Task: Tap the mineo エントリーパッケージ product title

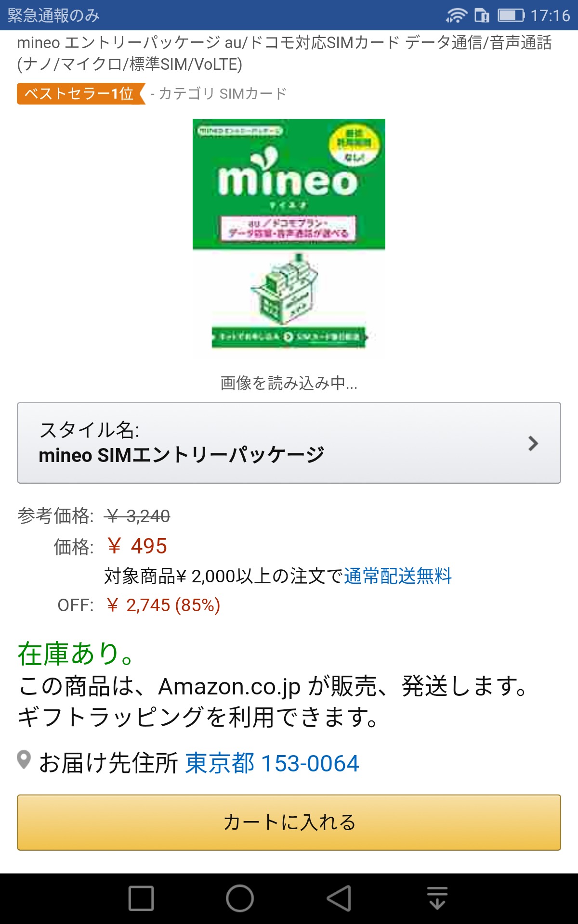Action: click(x=284, y=53)
